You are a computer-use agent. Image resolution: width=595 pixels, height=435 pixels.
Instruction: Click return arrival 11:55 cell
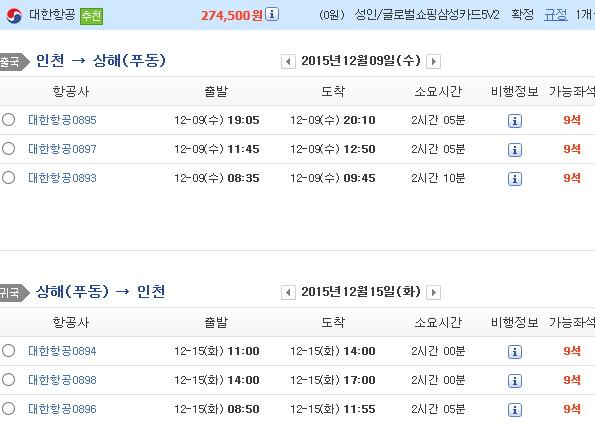[333, 409]
